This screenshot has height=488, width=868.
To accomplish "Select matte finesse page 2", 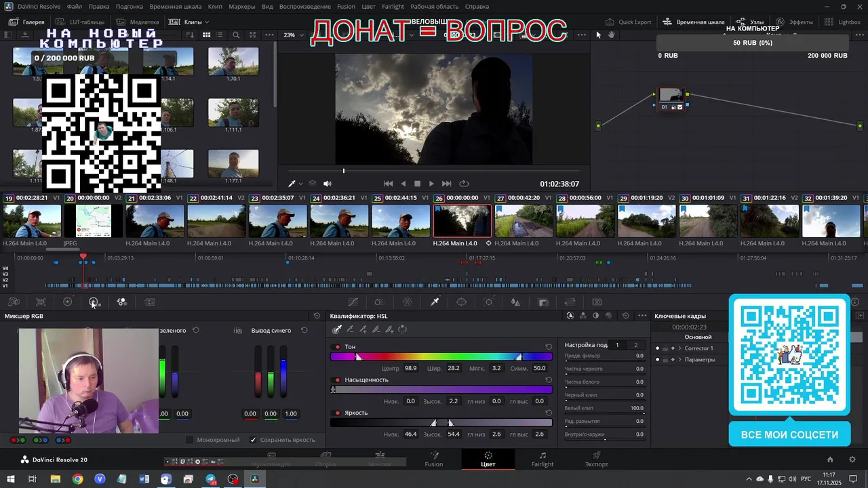I will [635, 345].
